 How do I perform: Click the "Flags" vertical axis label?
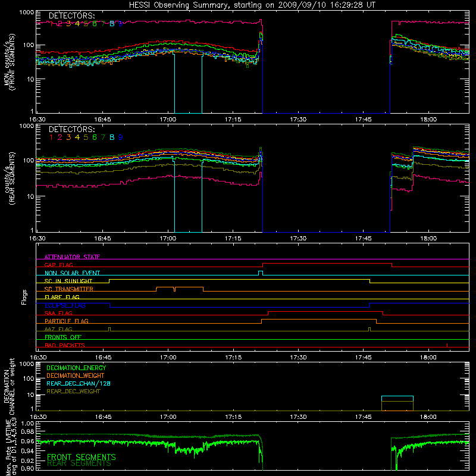pyautogui.click(x=24, y=297)
